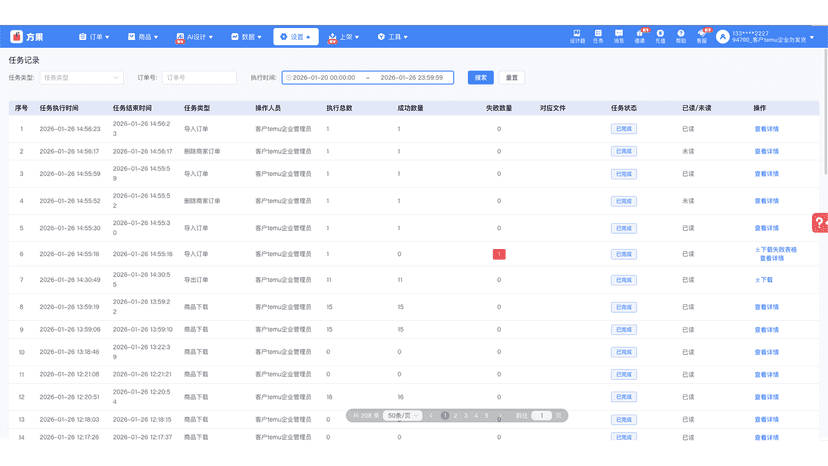Click the 订单号 input field
828x466 pixels.
tap(199, 78)
